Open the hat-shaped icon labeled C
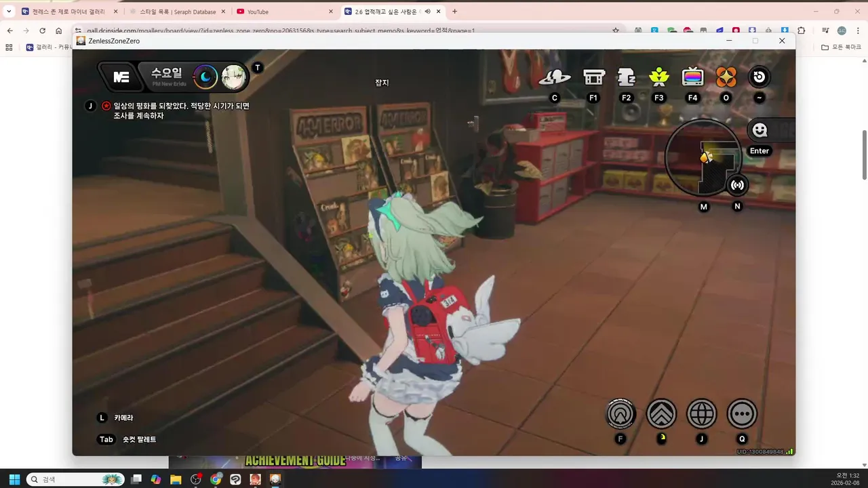868x488 pixels. [x=554, y=78]
